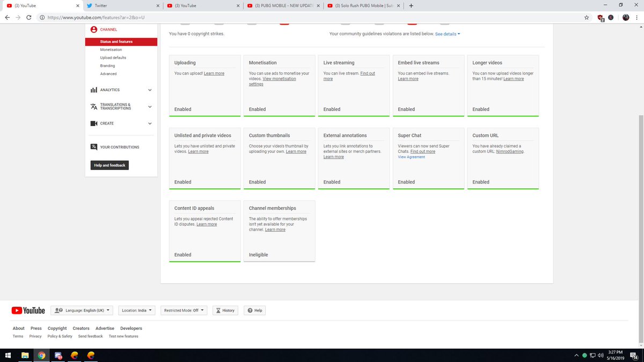
Task: Select Branding in the sidebar
Action: (107, 65)
